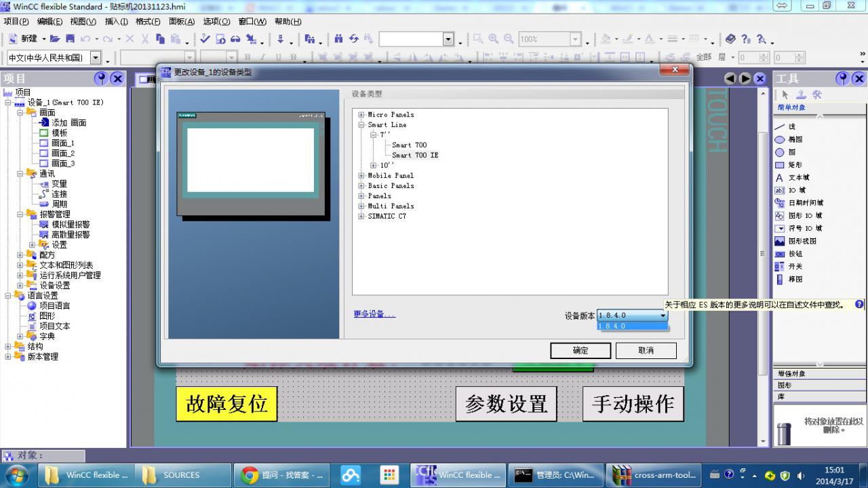Select the Text field (文本域) tool
The width and height of the screenshot is (868, 488).
(x=792, y=178)
